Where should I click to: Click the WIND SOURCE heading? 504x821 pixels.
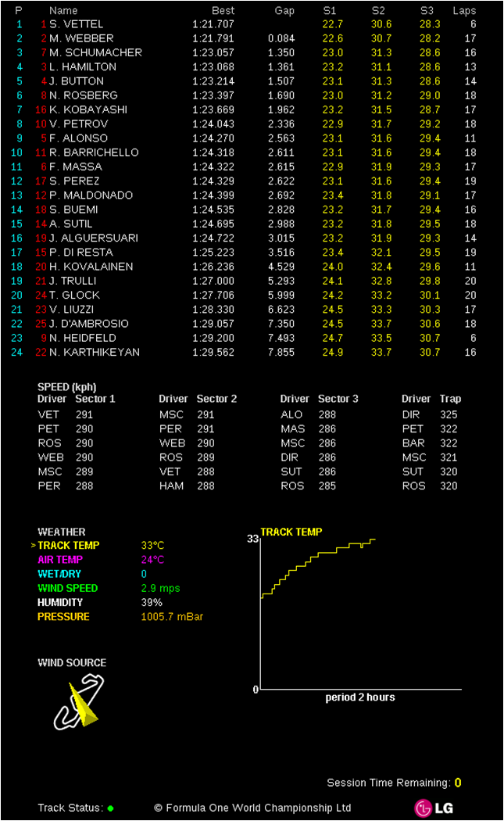72,663
